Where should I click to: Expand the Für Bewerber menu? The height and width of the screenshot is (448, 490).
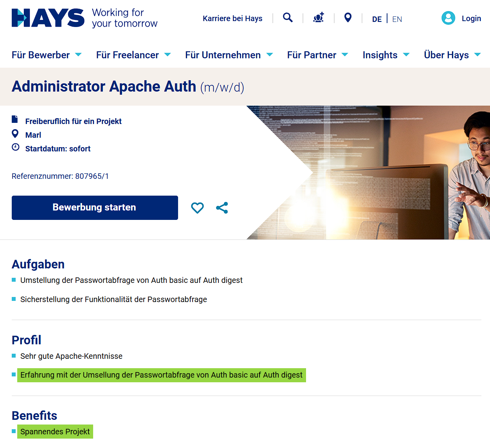point(47,55)
